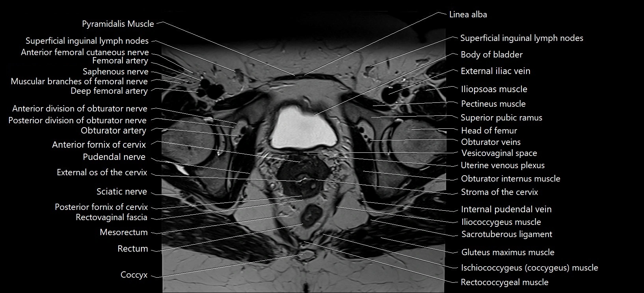Click the Femoral artery label
The width and height of the screenshot is (644, 293).
(120, 61)
